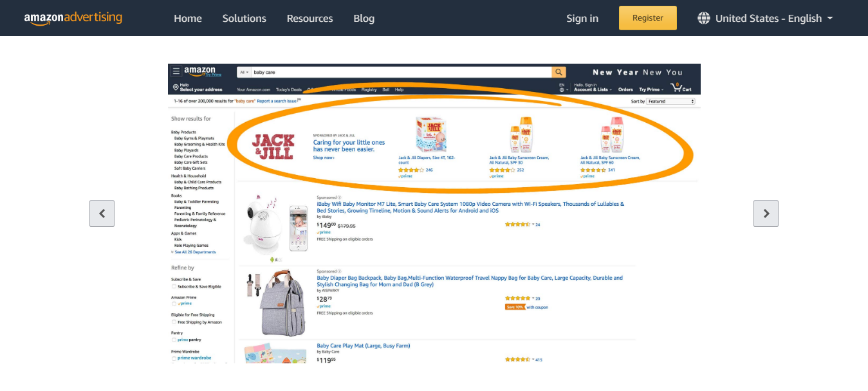
Task: Click the Amazon Advertising logo
Action: pos(73,18)
